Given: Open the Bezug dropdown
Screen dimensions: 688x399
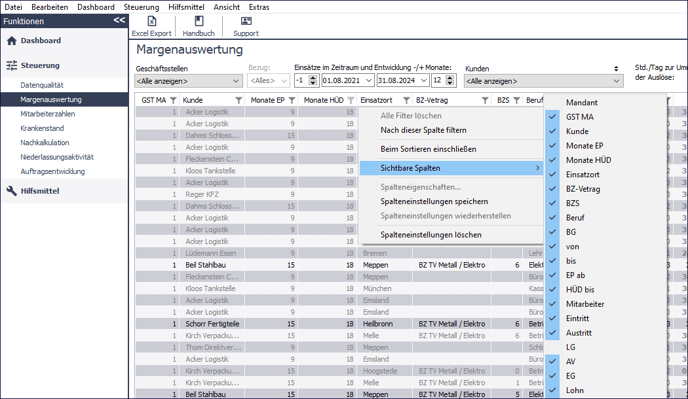Looking at the screenshot, I should pos(269,81).
